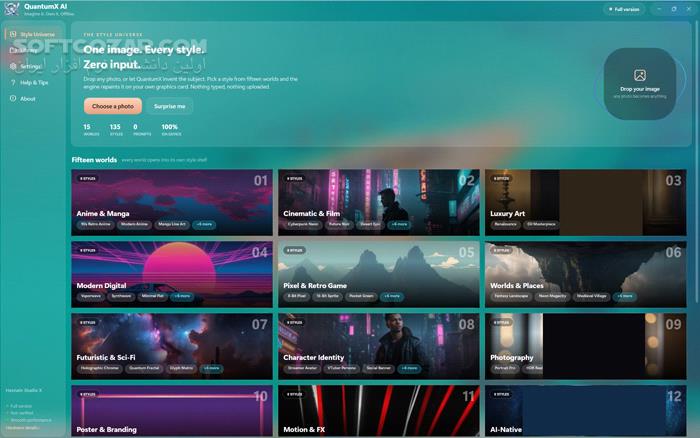Viewport: 700px width, 438px height.
Task: Select the Quantum Fractal style tag
Action: 144,368
